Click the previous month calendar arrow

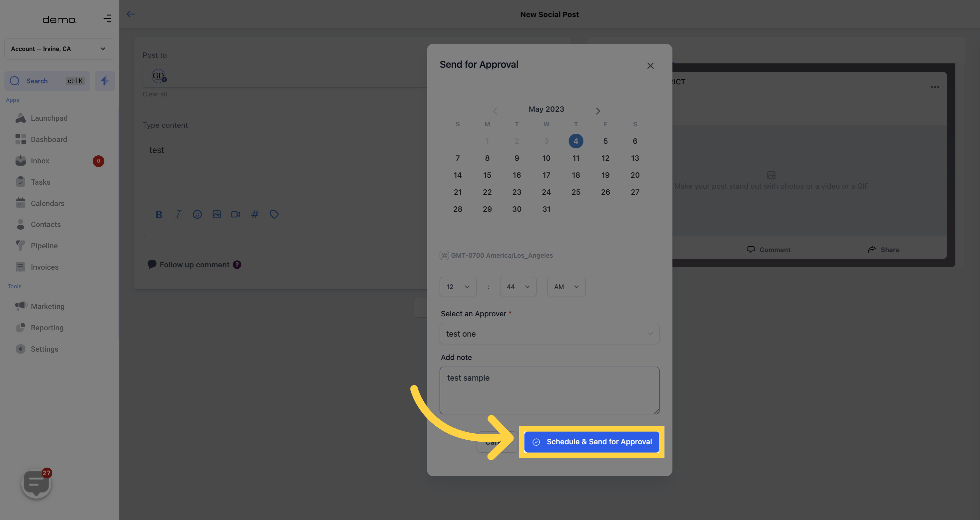pos(495,110)
